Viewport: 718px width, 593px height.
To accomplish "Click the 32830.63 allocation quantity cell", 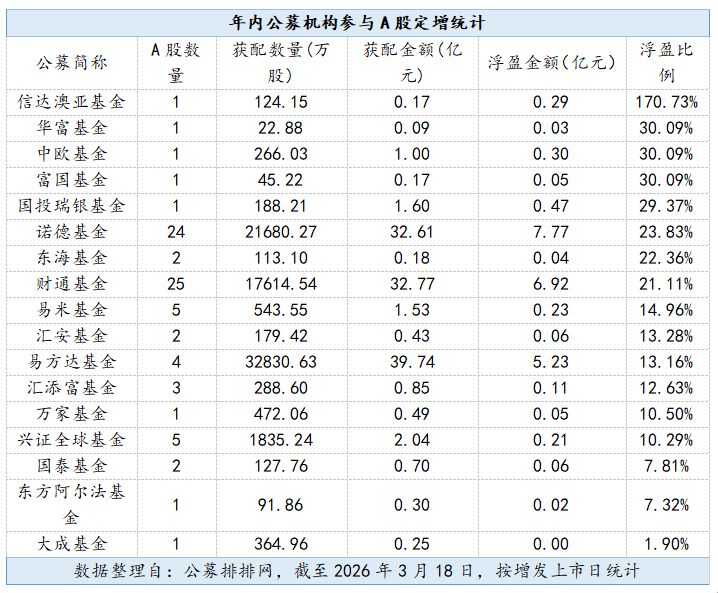I will tap(281, 363).
